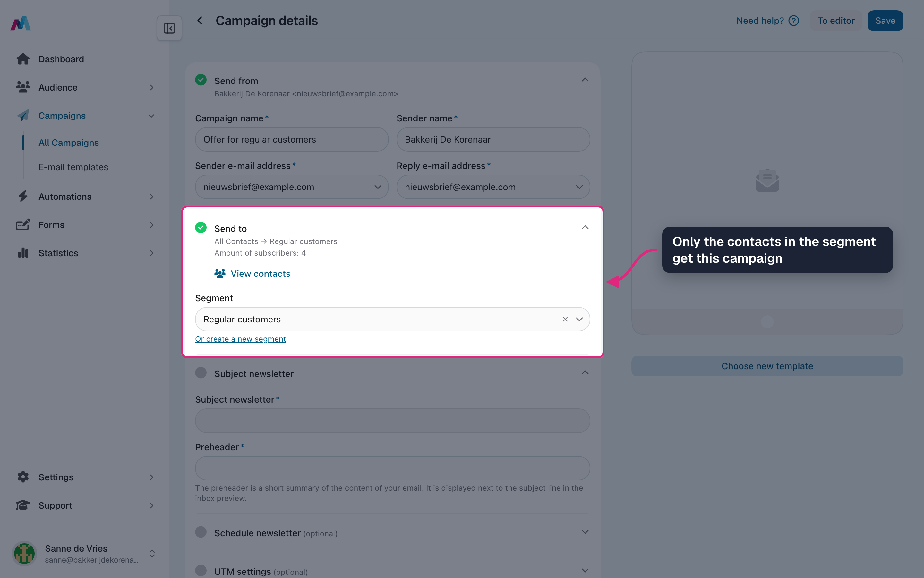Click the Send from green checkmark
The image size is (924, 578).
201,80
